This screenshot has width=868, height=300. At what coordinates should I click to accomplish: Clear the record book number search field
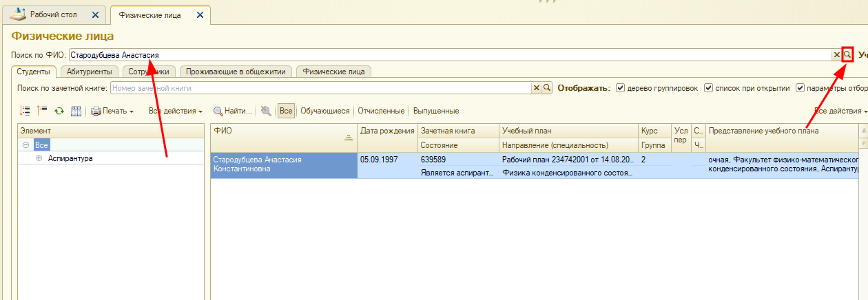tap(537, 88)
